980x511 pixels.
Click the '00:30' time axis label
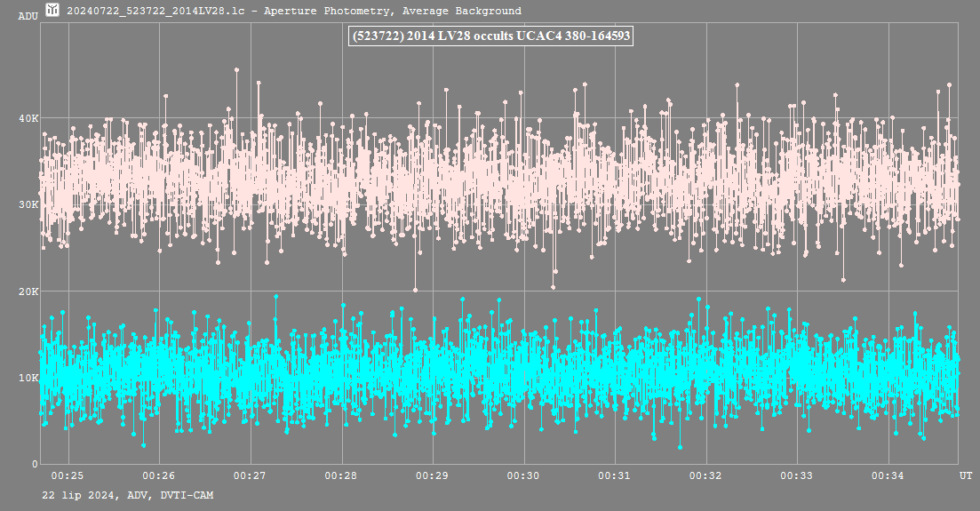(x=523, y=476)
